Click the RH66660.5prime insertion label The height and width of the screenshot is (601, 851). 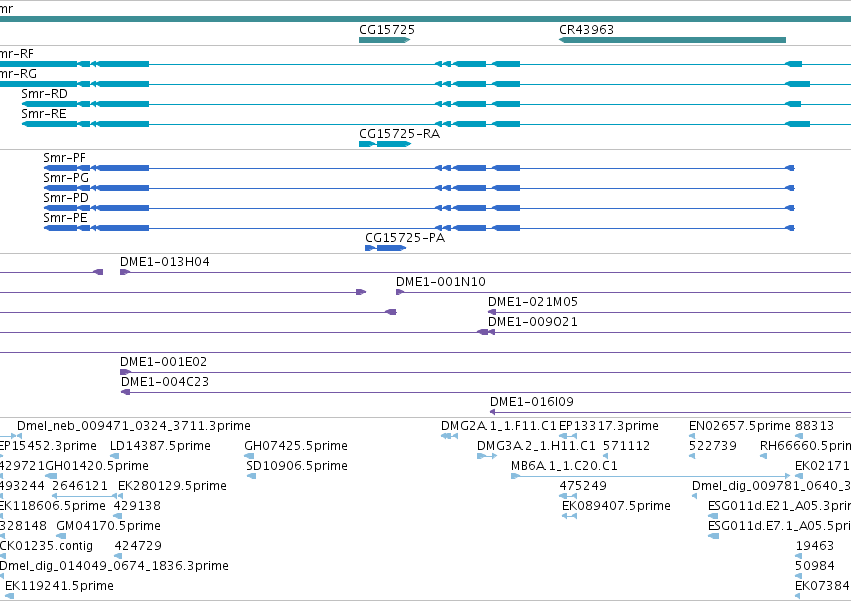(805, 446)
